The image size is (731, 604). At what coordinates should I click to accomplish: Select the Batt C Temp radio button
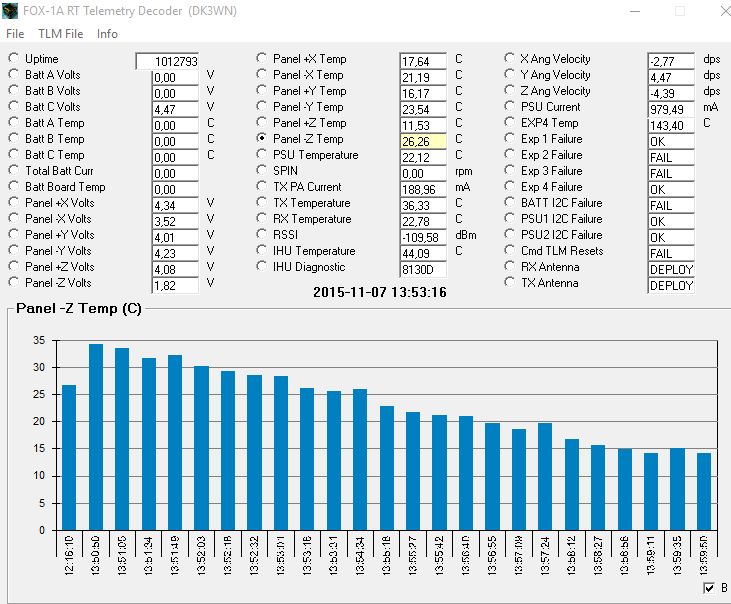point(14,154)
